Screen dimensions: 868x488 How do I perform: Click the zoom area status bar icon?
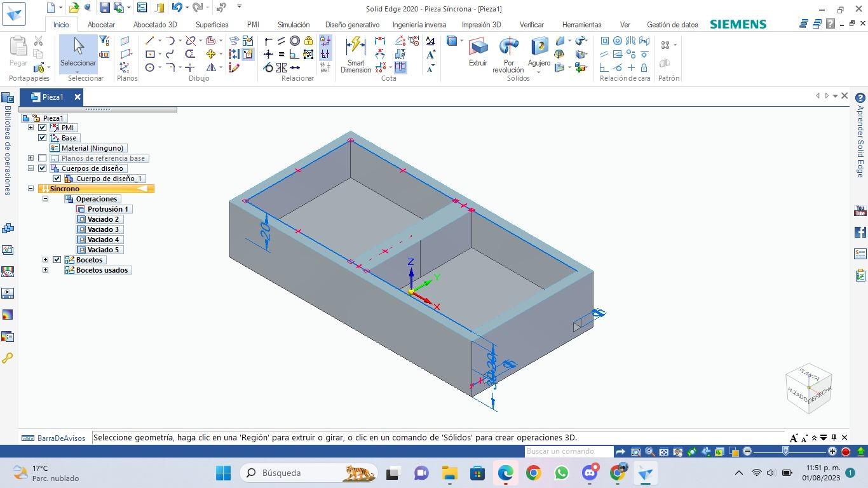(635, 452)
